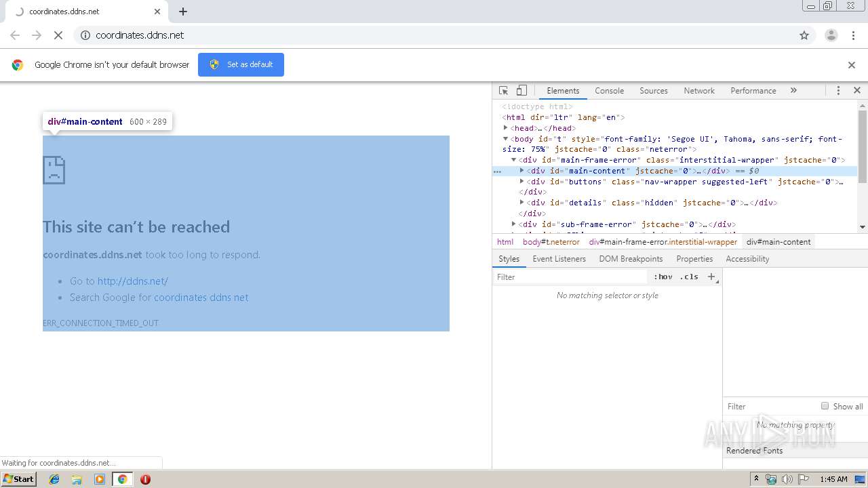Expand the buttons div node
The image size is (868, 488).
coord(521,182)
